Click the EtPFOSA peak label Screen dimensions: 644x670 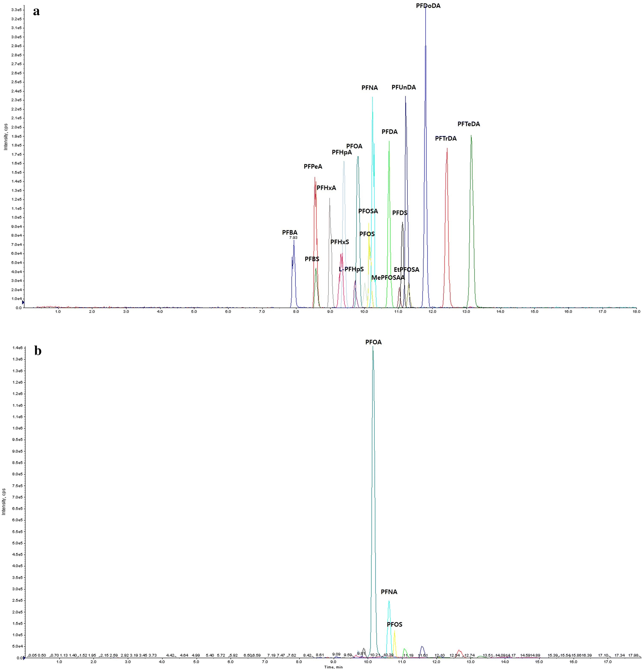[406, 270]
